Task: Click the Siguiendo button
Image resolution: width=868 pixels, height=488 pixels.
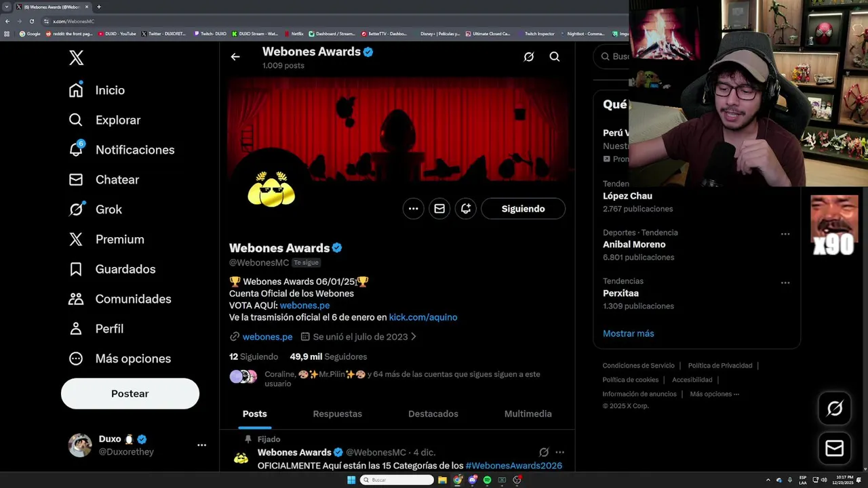Action: click(523, 209)
